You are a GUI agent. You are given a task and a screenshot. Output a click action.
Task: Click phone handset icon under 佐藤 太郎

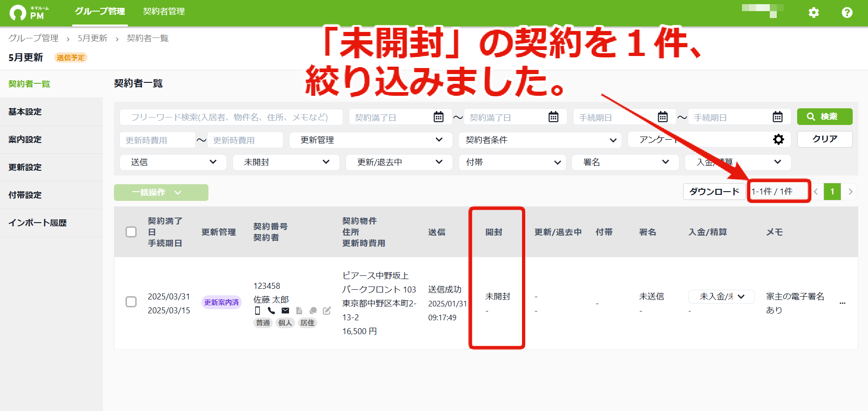[x=271, y=311]
